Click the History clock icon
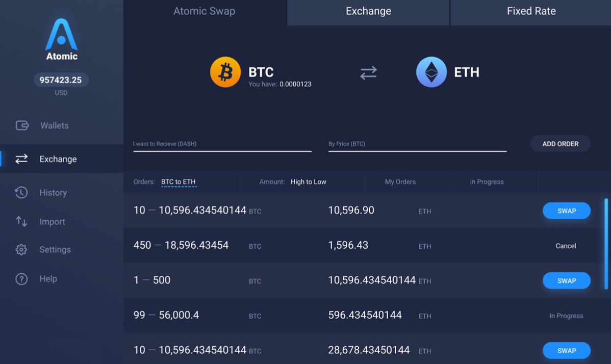 pyautogui.click(x=21, y=192)
